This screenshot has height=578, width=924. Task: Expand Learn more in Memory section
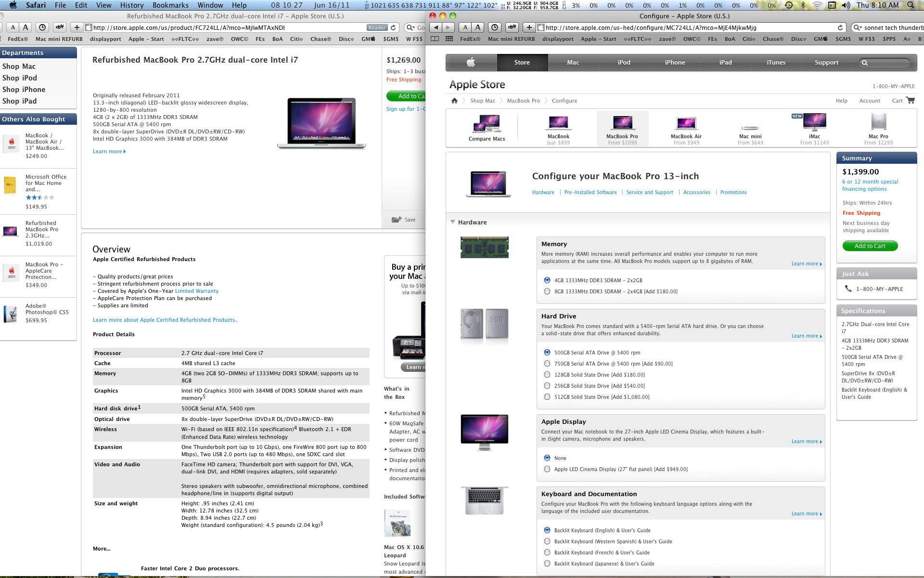tap(807, 263)
